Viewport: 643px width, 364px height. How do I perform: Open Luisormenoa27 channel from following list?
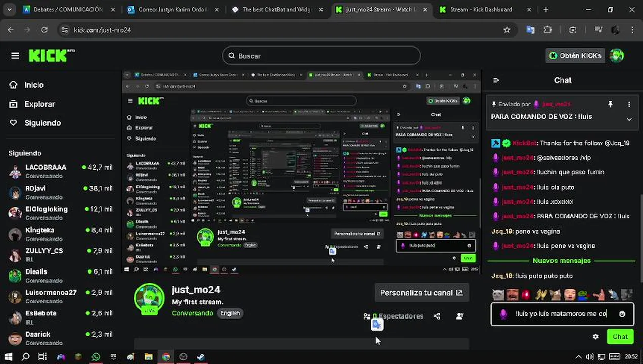click(x=61, y=296)
